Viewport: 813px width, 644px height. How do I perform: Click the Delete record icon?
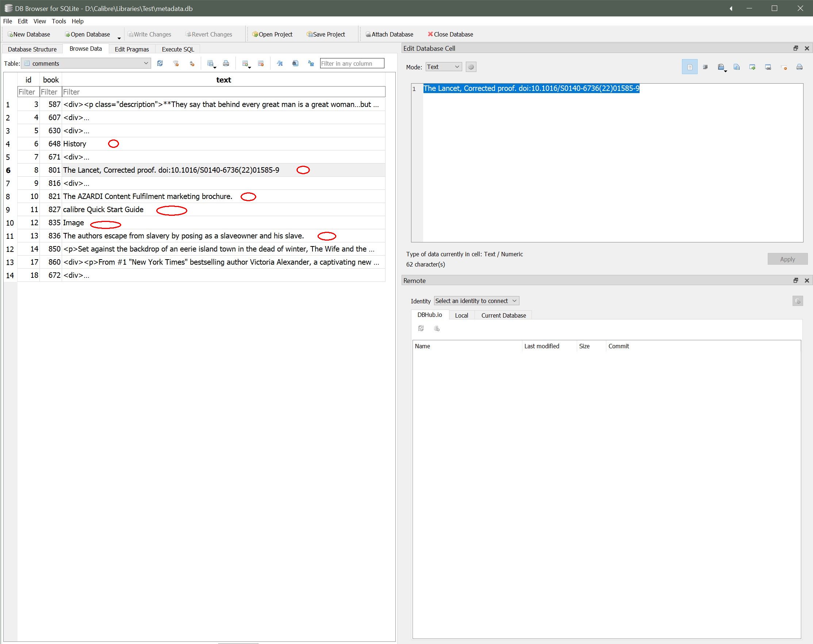point(261,64)
